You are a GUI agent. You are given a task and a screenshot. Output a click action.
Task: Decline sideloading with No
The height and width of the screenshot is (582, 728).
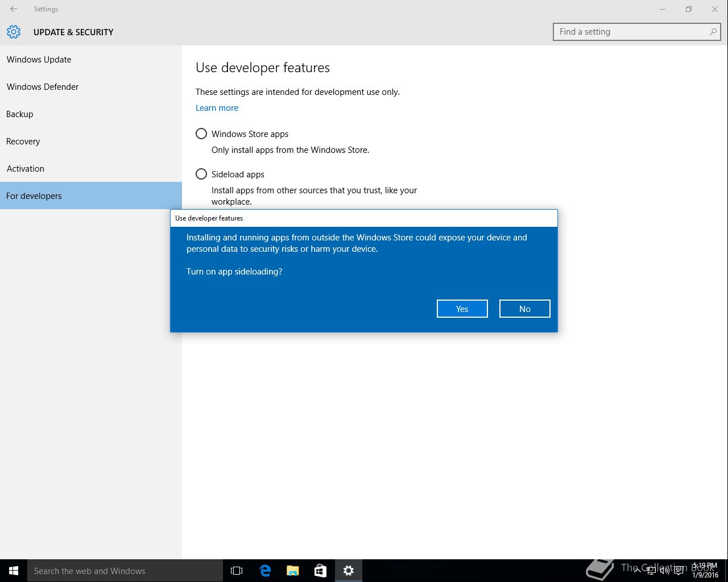point(524,309)
